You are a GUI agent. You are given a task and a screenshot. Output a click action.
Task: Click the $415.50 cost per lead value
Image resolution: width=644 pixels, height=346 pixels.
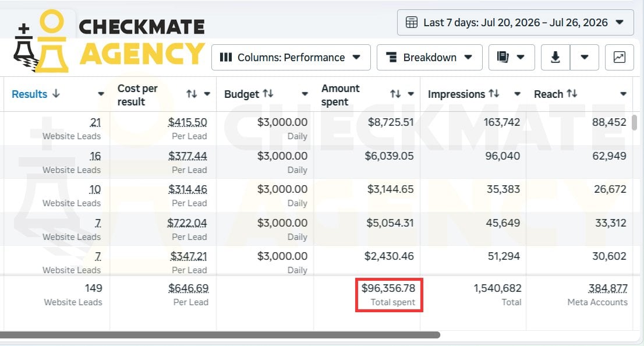[187, 122]
